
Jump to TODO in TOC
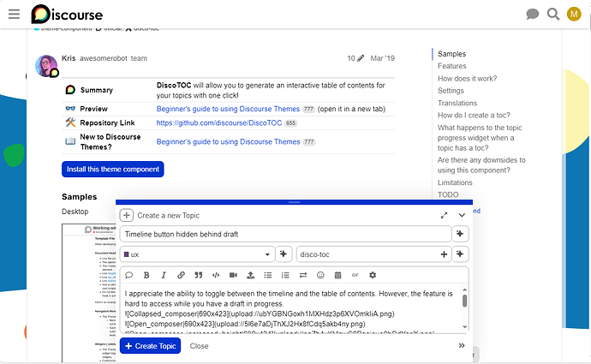coord(448,194)
